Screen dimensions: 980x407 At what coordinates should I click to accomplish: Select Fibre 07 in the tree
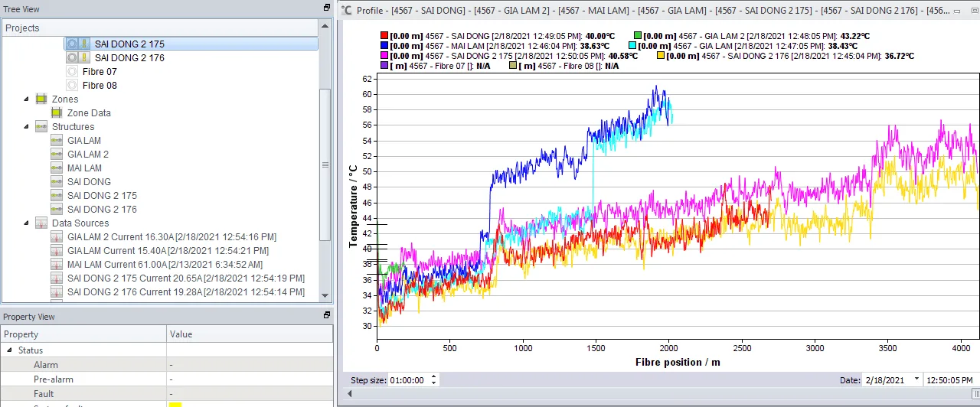[100, 72]
